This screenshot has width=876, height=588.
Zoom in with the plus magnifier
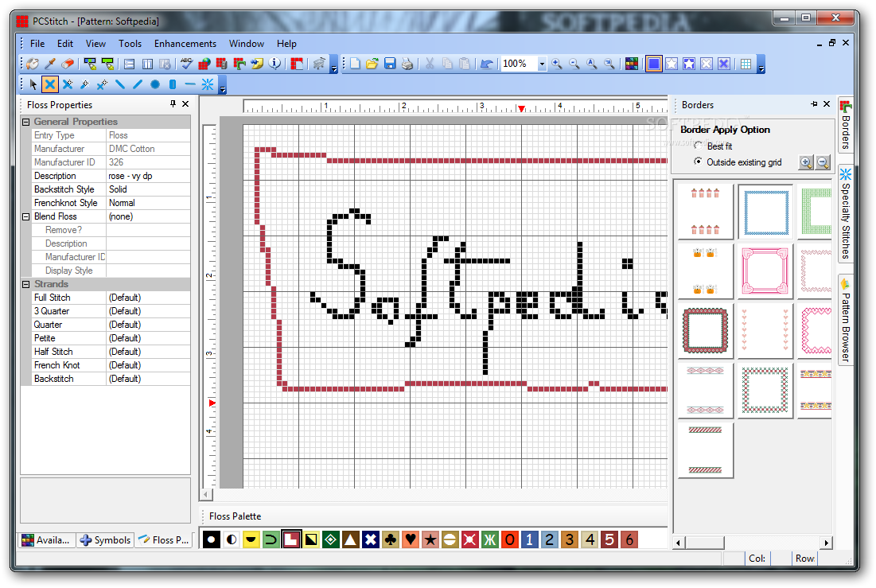pos(557,64)
